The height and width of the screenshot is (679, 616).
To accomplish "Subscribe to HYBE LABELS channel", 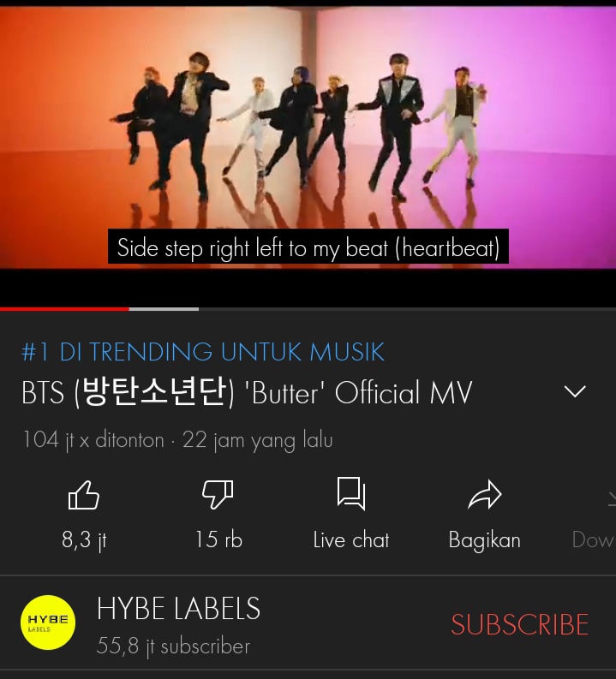I will (519, 624).
